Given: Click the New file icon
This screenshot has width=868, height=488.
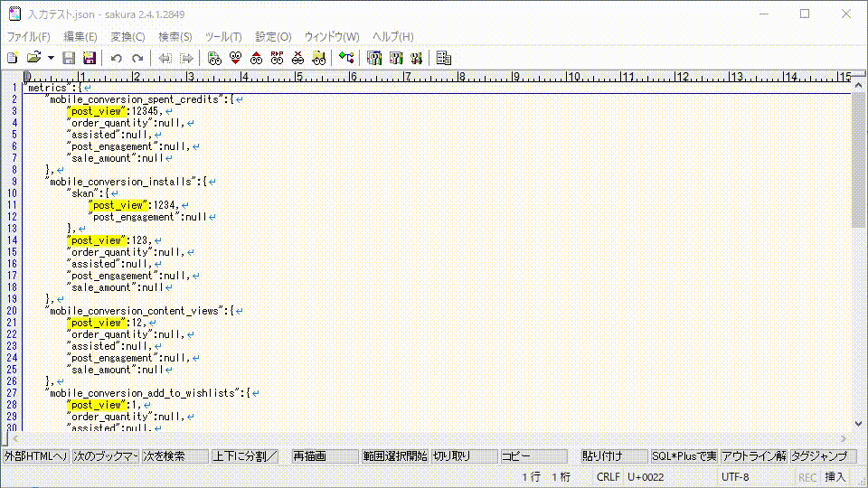Looking at the screenshot, I should point(12,58).
